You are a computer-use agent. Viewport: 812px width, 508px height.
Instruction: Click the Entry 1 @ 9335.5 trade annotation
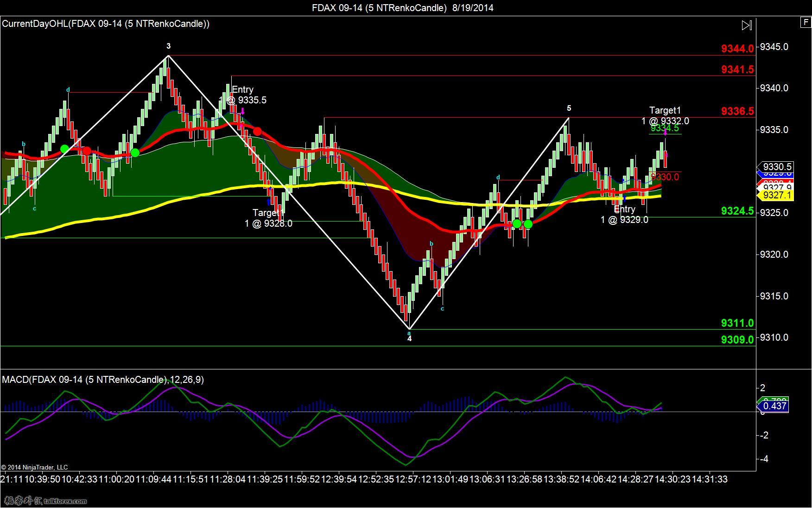[243, 95]
